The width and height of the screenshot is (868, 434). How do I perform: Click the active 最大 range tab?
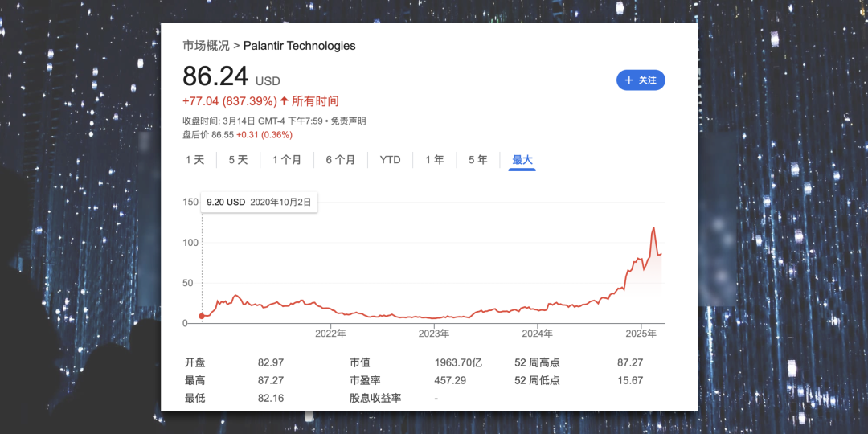(522, 160)
